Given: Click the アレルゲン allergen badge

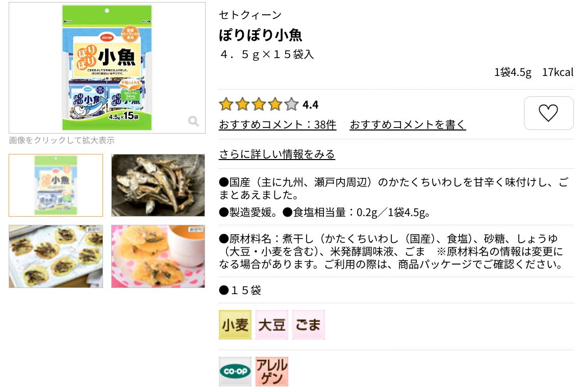Looking at the screenshot, I should pyautogui.click(x=272, y=371).
